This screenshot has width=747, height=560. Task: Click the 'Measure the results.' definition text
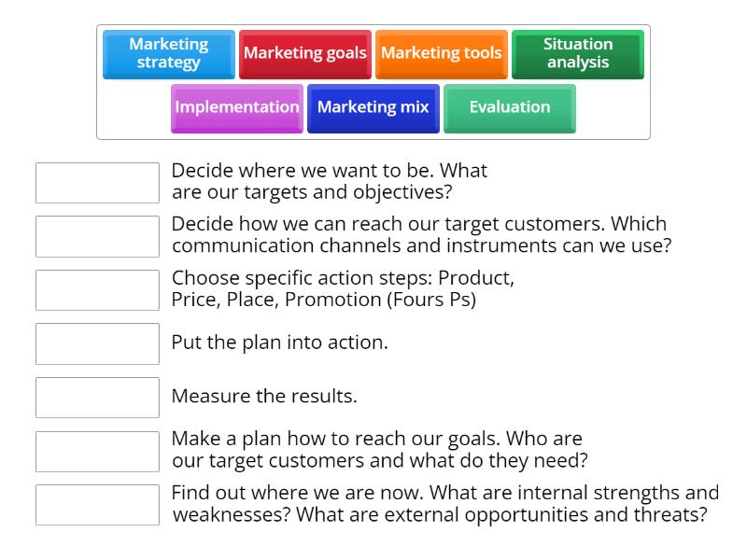point(264,396)
